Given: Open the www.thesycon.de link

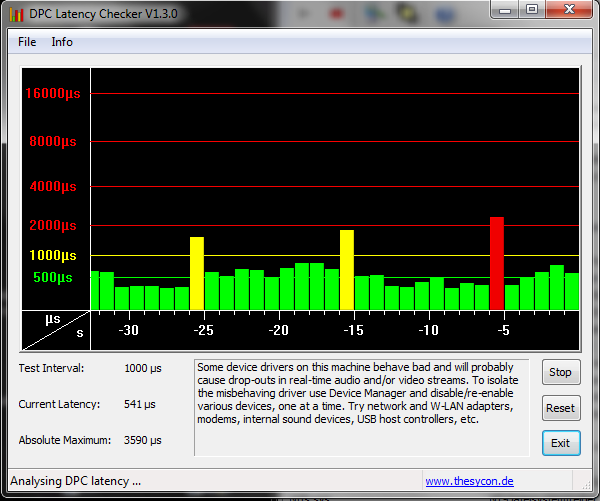Looking at the screenshot, I should tap(470, 481).
